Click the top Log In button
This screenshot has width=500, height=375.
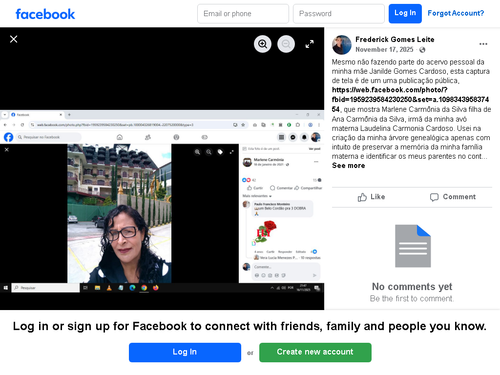405,14
